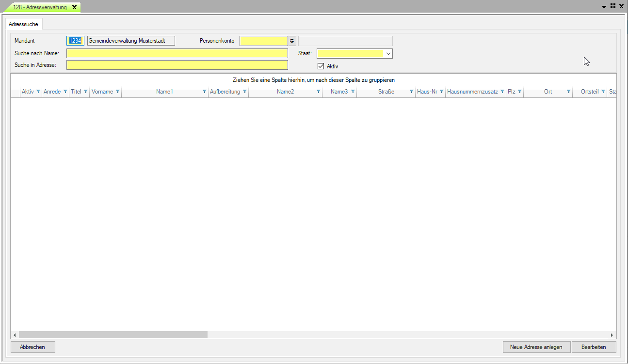Screen dimensions: 628x364
Task: Open the window list dropdown arrow
Action: coord(604,7)
